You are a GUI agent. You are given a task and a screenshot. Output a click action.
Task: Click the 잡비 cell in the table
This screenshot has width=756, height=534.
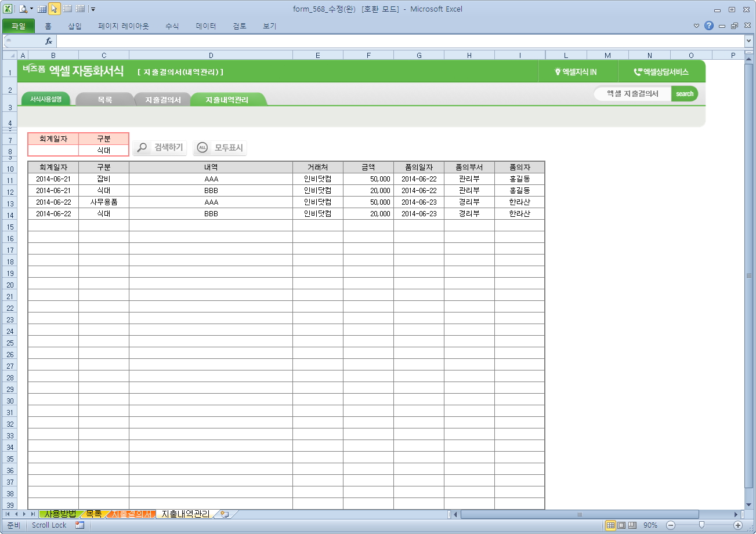tap(104, 179)
